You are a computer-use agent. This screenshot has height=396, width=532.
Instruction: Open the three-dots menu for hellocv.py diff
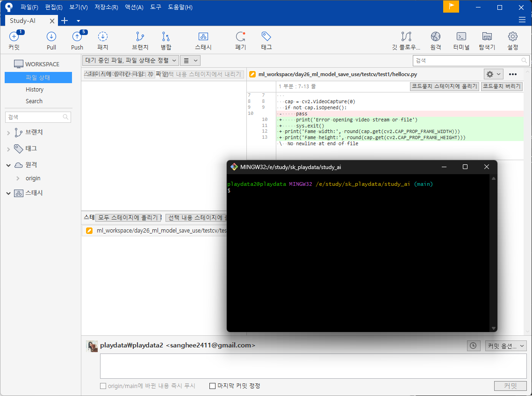[513, 74]
